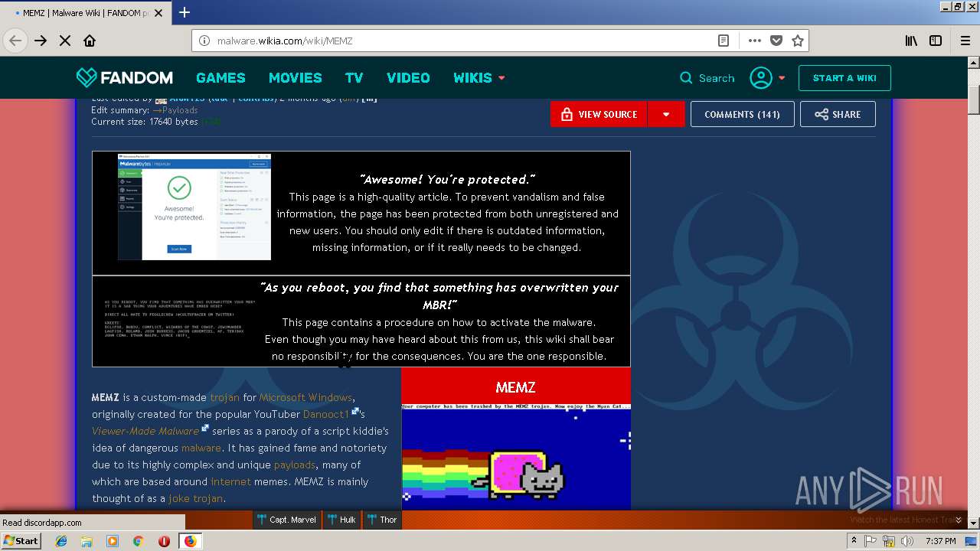
Task: Click the Malwarebytes screenshot thumbnail
Action: click(x=194, y=207)
